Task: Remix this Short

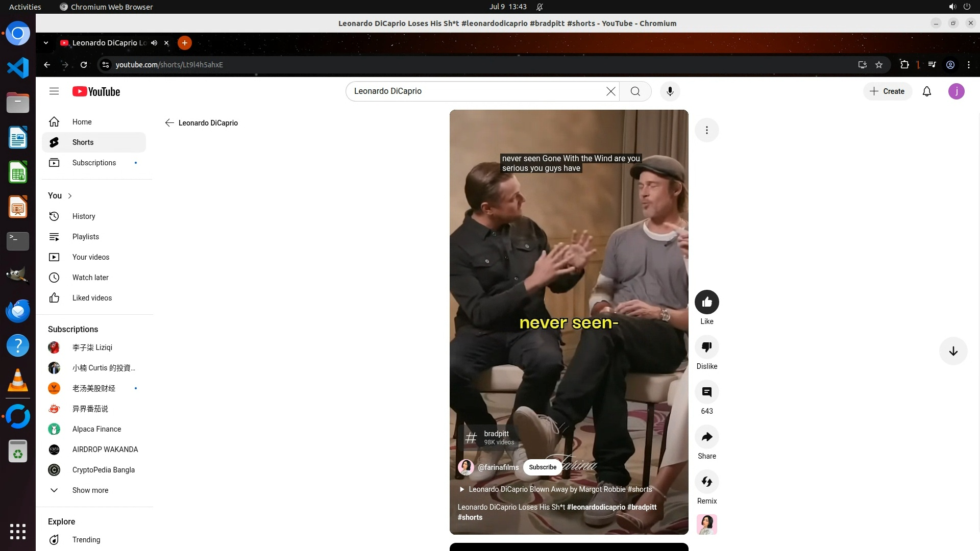Action: 706,482
